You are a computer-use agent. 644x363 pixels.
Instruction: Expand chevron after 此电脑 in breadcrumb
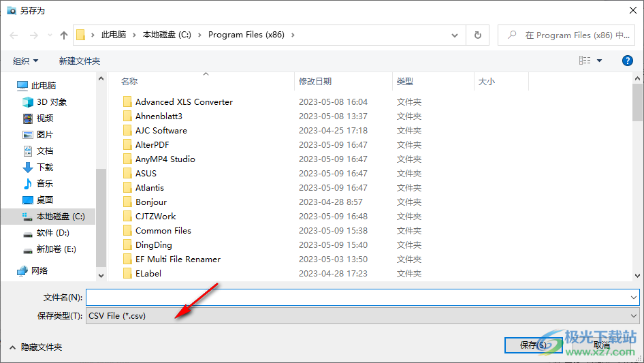click(x=134, y=35)
